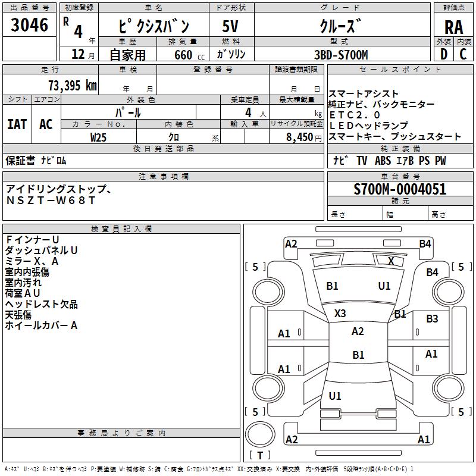Select the 事務局よりご案内 section header
The height and width of the screenshot is (476, 476).
pyautogui.click(x=121, y=433)
